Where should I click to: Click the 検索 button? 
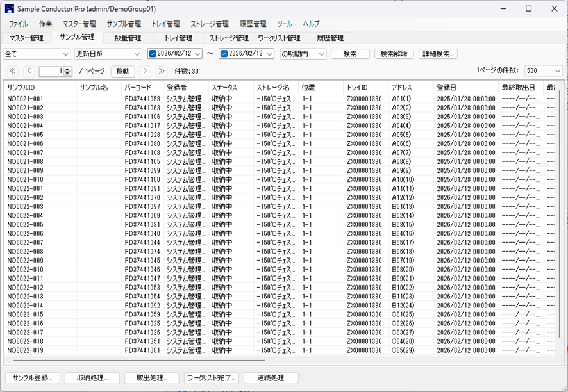350,54
